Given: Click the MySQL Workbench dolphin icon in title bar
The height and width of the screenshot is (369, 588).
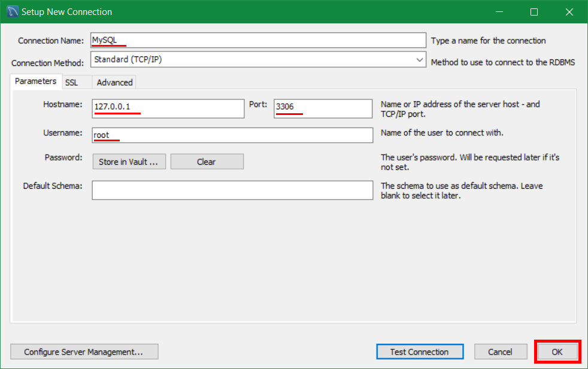Looking at the screenshot, I should tap(12, 11).
